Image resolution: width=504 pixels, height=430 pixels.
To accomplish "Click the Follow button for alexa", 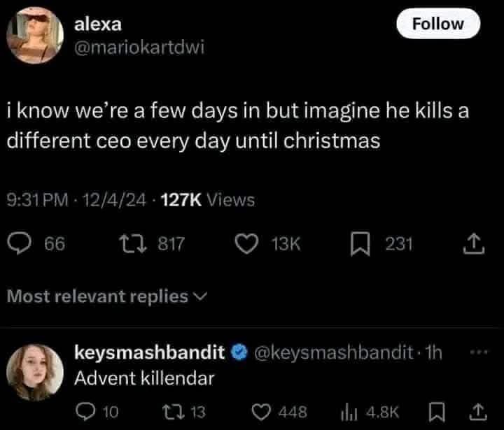I will coord(438,24).
